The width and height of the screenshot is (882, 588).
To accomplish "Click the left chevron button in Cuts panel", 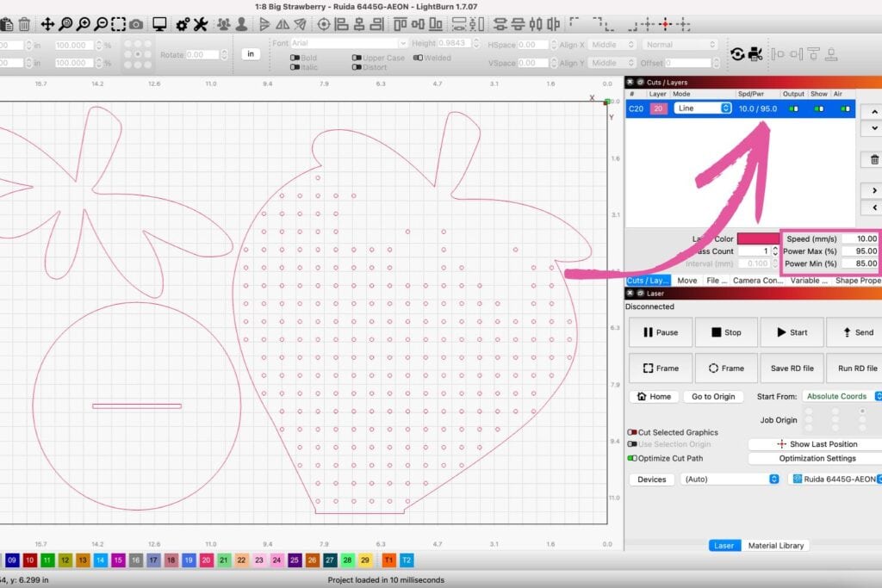I will [x=874, y=207].
